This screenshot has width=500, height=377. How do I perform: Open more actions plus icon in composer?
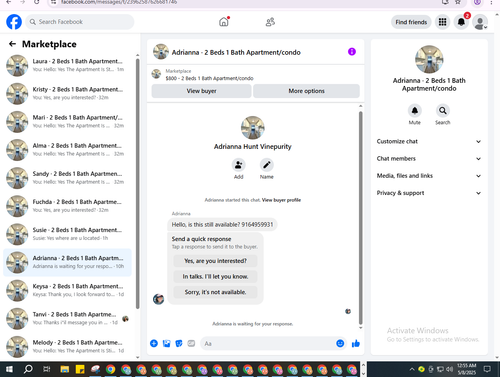154,343
